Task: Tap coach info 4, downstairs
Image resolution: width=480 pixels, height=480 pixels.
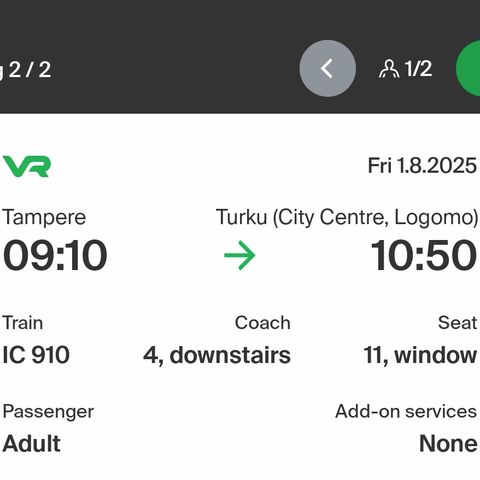Action: point(217,355)
